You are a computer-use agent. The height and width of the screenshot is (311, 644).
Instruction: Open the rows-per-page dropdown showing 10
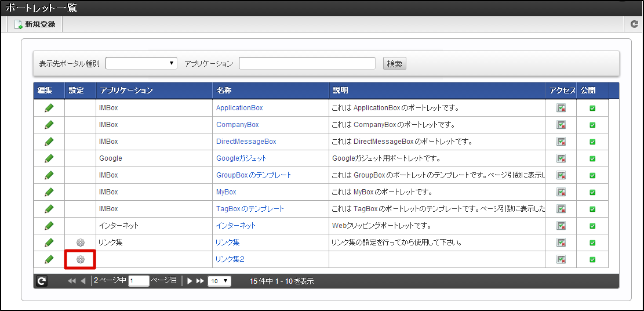tap(220, 281)
